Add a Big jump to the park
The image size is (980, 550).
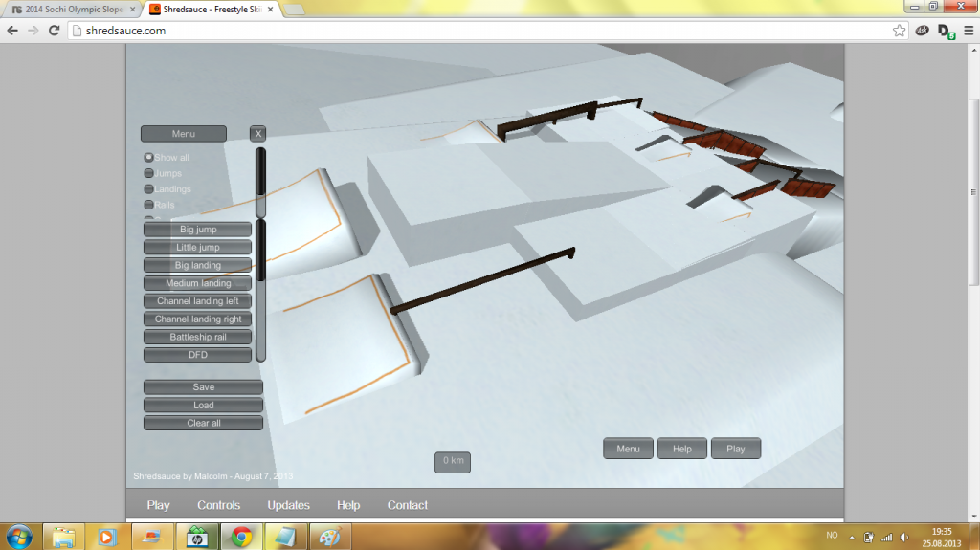pos(197,230)
